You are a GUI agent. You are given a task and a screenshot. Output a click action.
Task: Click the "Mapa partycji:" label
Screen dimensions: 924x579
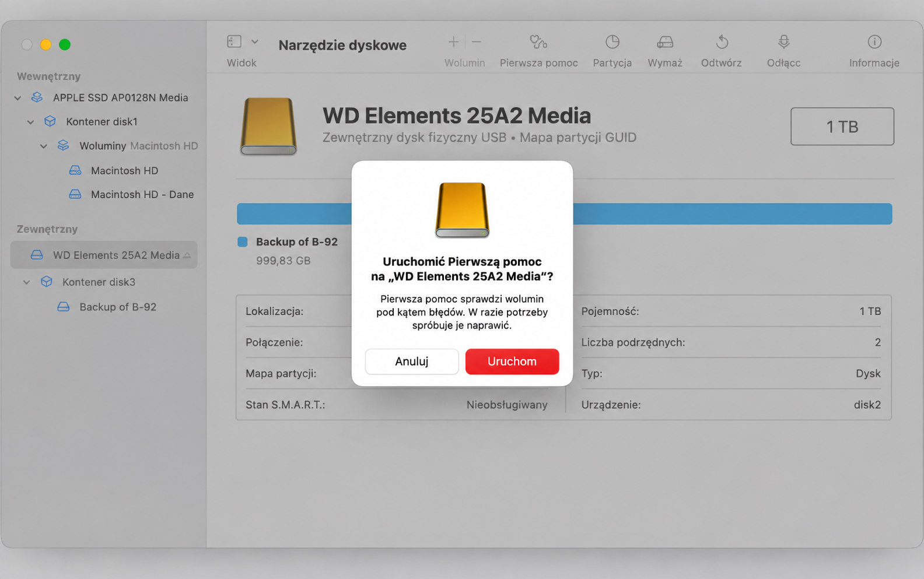click(x=281, y=374)
